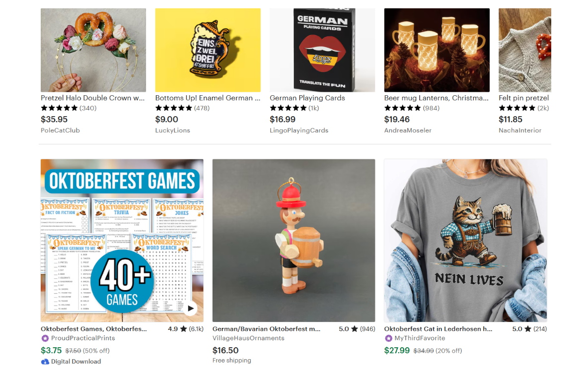This screenshot has width=588, height=373.
Task: Open the Oktoberfest Cat in Lederhosen title
Action: point(438,329)
